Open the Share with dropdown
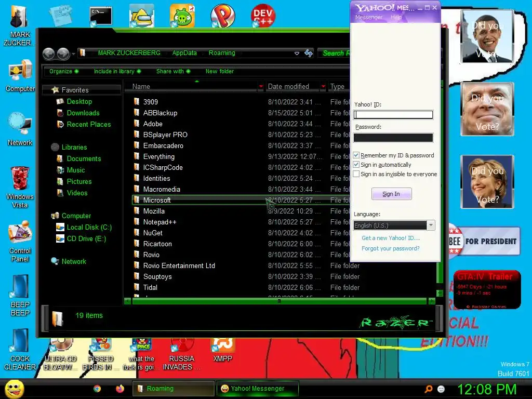This screenshot has height=399, width=532. pos(174,71)
